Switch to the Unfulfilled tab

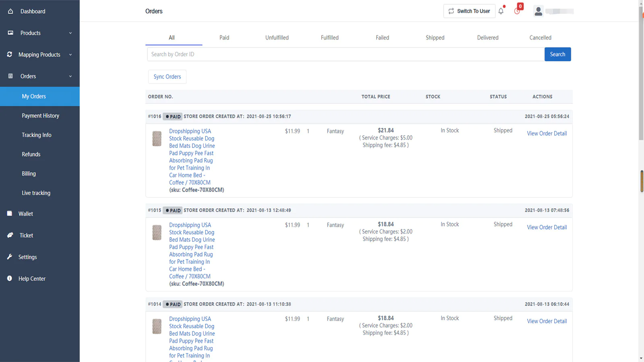(277, 38)
